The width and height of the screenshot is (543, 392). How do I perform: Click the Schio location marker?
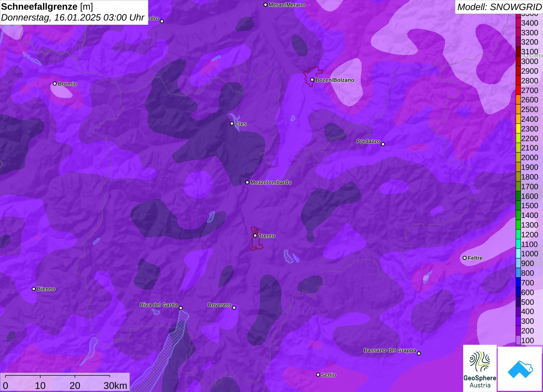318,375
